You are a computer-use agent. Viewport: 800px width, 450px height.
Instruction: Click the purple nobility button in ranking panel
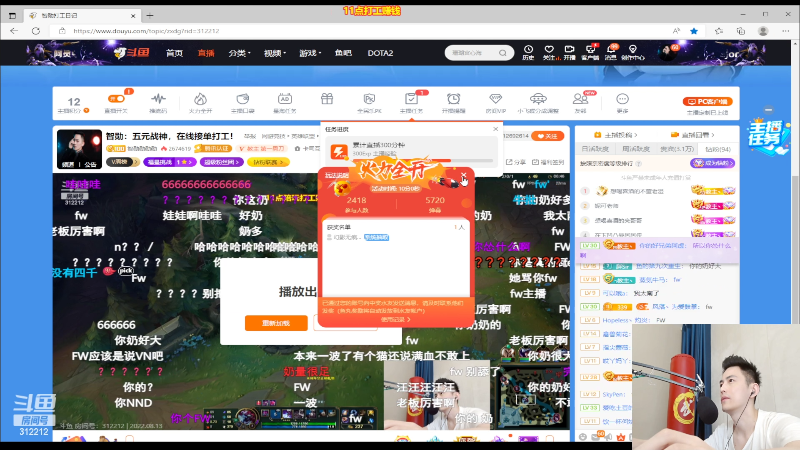point(713,163)
